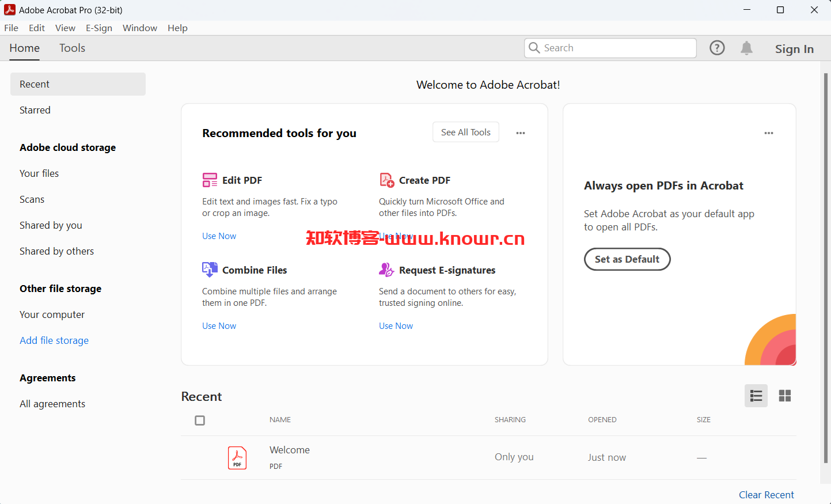Click the Combine Files heading

coord(255,270)
